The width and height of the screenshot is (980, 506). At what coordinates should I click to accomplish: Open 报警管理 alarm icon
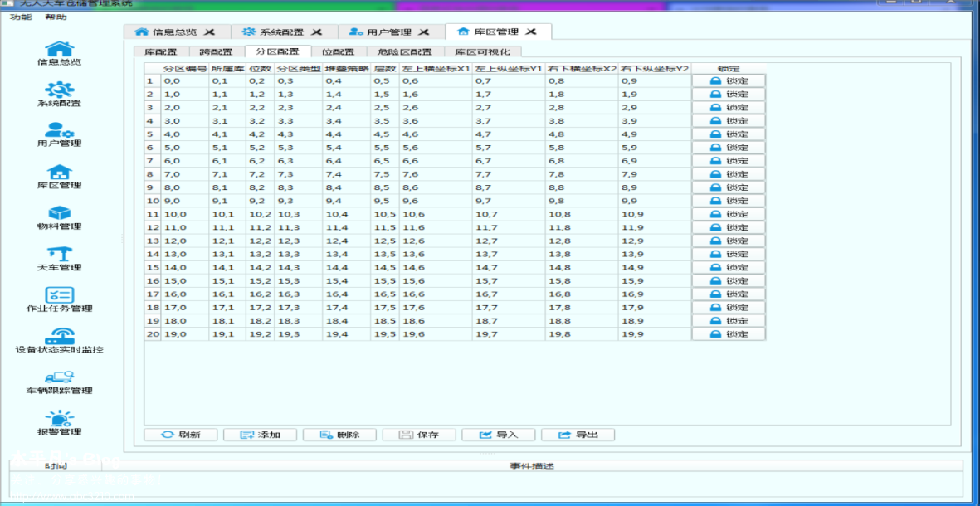click(x=59, y=418)
